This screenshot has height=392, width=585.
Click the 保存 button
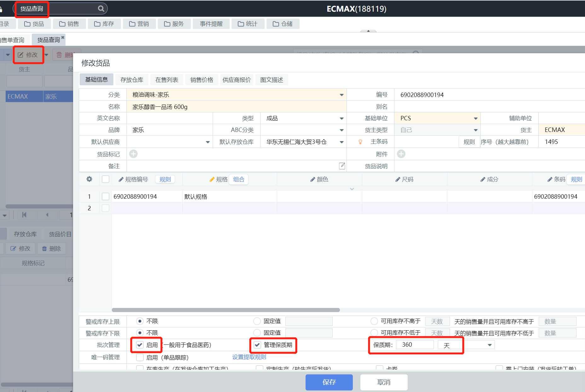[329, 382]
